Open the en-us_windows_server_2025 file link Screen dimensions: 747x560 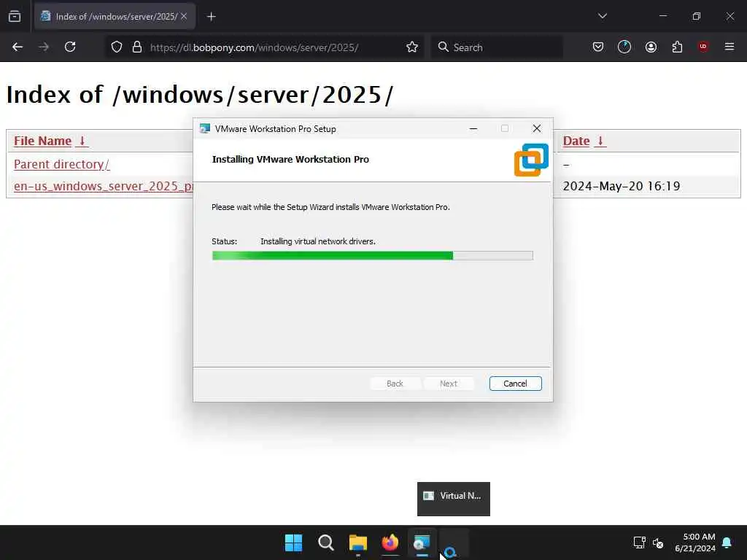104,186
